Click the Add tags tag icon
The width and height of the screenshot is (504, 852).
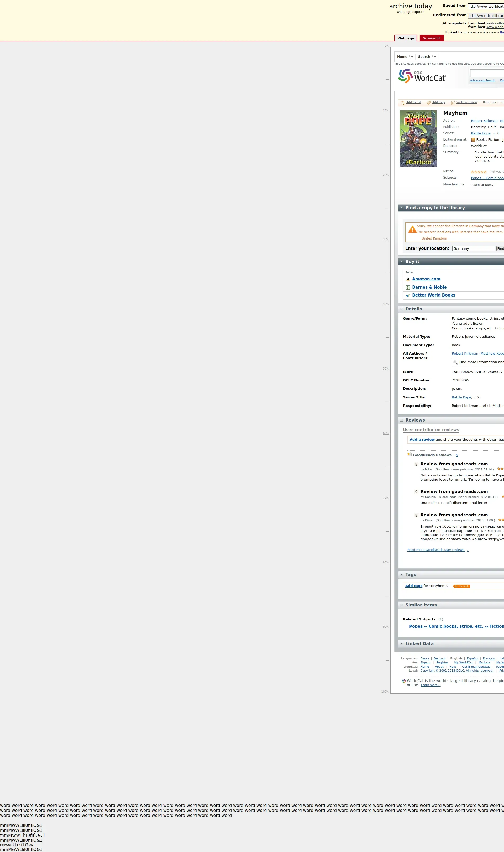pos(429,103)
